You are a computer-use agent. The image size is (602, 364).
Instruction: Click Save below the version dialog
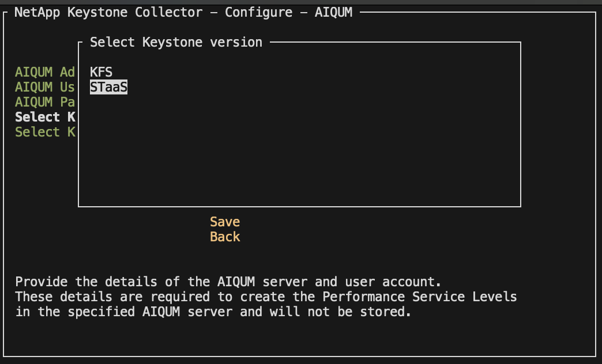225,222
